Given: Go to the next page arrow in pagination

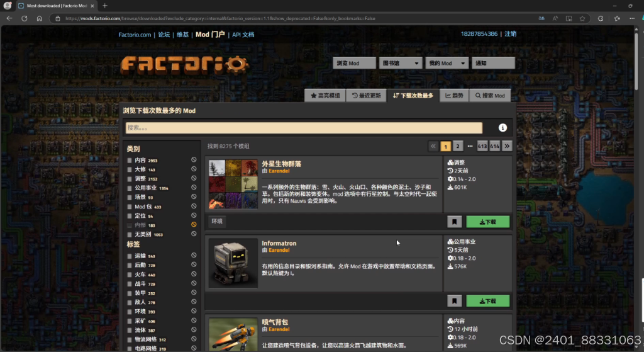Looking at the screenshot, I should 507,146.
